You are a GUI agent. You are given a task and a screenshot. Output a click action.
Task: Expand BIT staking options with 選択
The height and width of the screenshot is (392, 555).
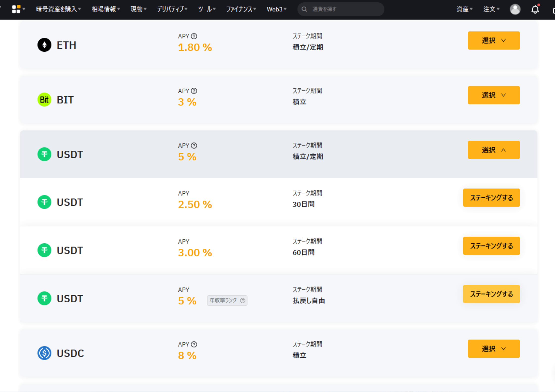pyautogui.click(x=494, y=95)
